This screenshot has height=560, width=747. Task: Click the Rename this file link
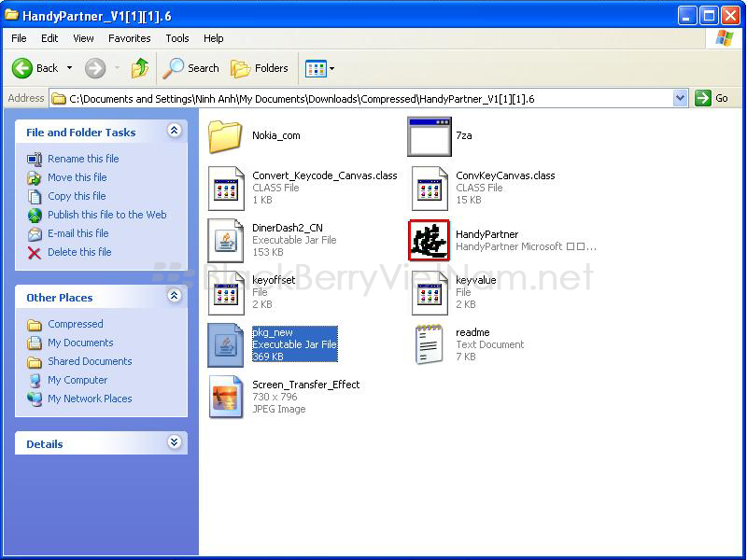click(x=83, y=159)
